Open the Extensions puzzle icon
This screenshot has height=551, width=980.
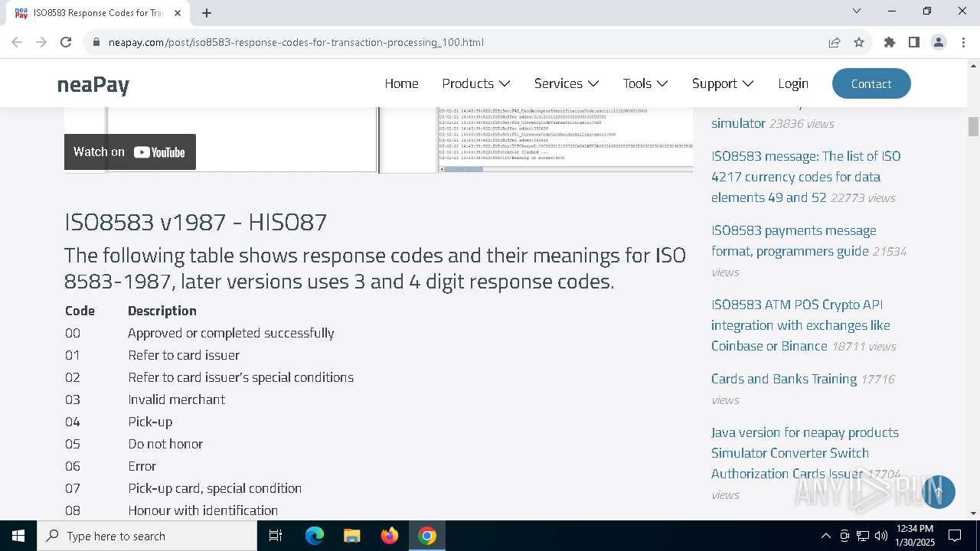click(x=890, y=42)
